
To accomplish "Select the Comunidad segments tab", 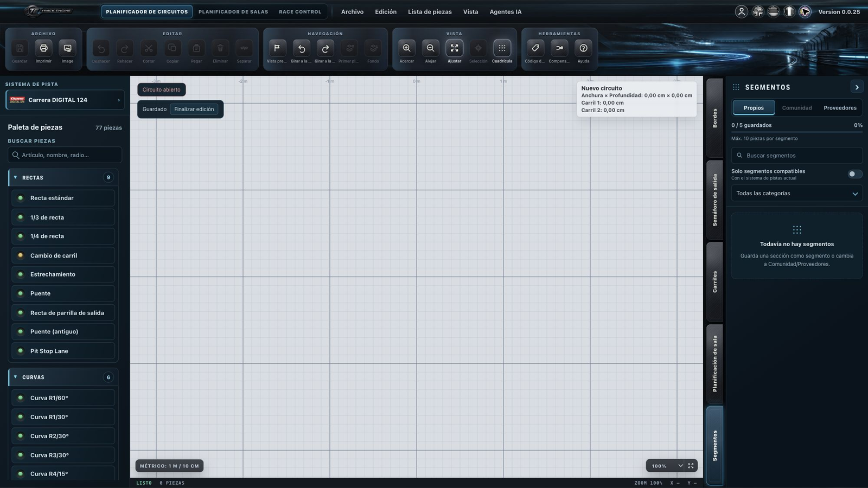I will pyautogui.click(x=797, y=108).
